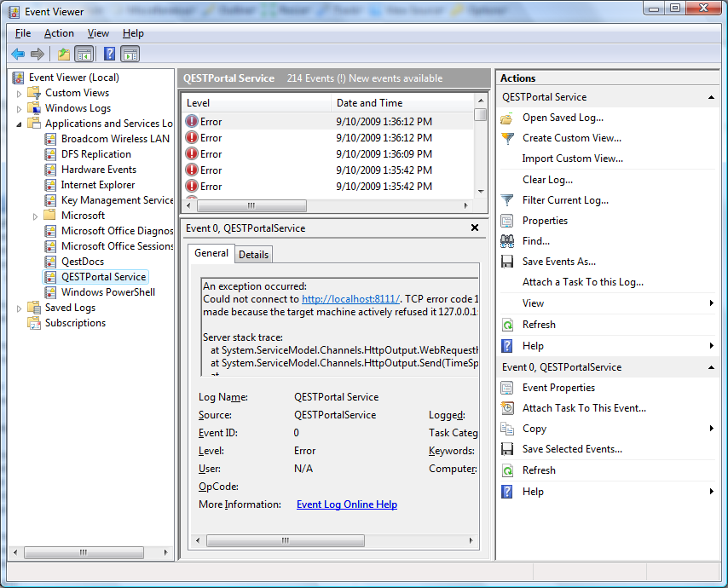The image size is (728, 588).
Task: Click the Filter Current Log icon
Action: click(x=508, y=200)
